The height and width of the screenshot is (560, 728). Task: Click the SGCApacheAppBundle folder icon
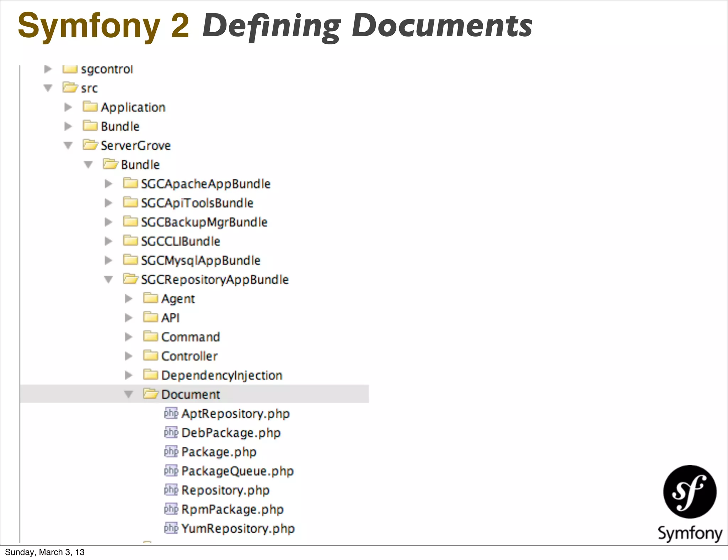(130, 183)
